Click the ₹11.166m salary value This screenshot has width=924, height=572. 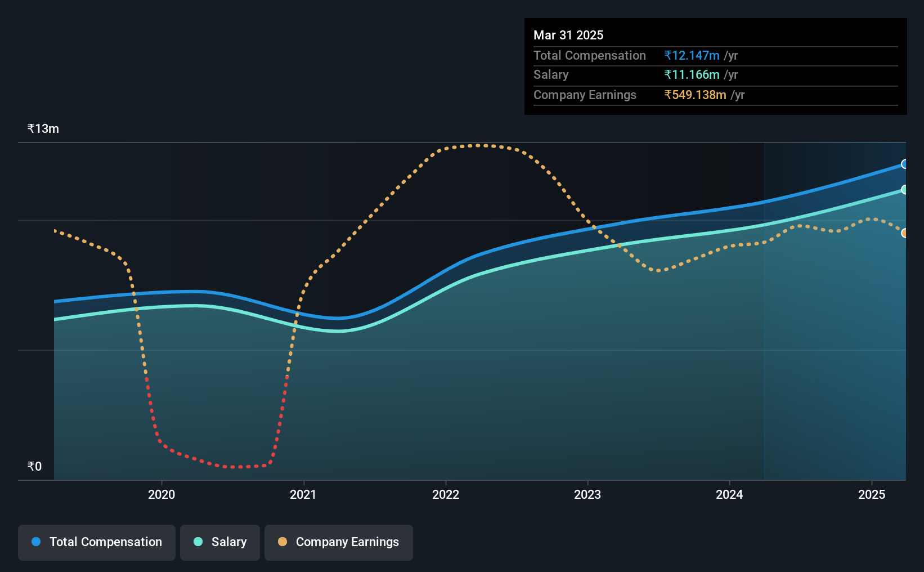click(x=692, y=74)
